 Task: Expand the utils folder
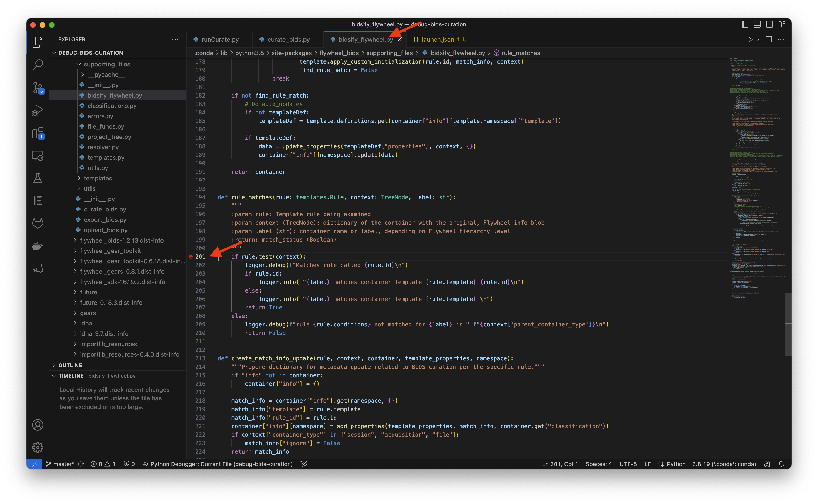tap(79, 189)
